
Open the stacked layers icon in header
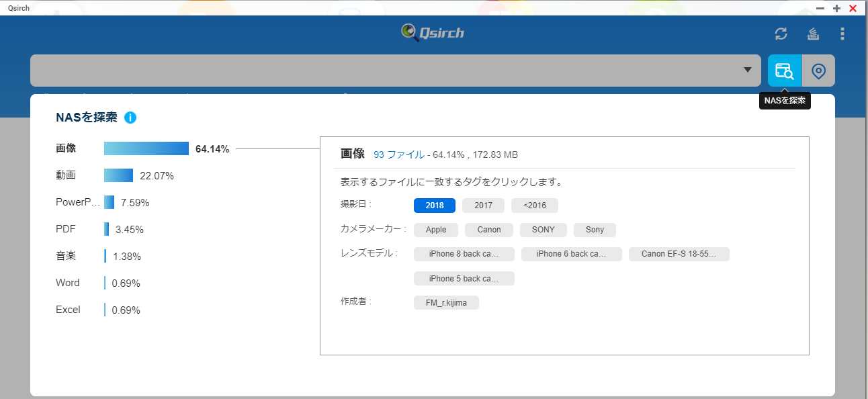click(813, 34)
